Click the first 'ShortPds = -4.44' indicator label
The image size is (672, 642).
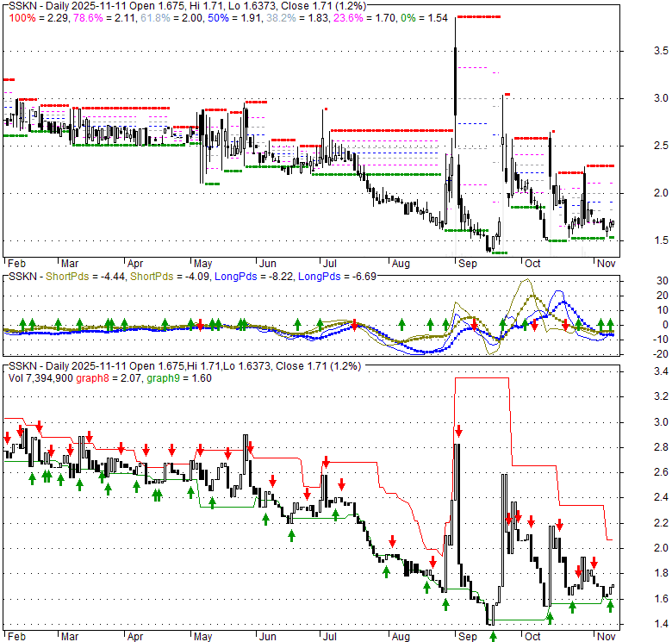(x=85, y=277)
